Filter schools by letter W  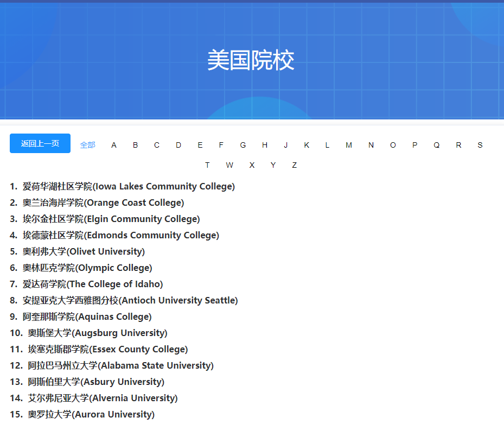pos(229,165)
